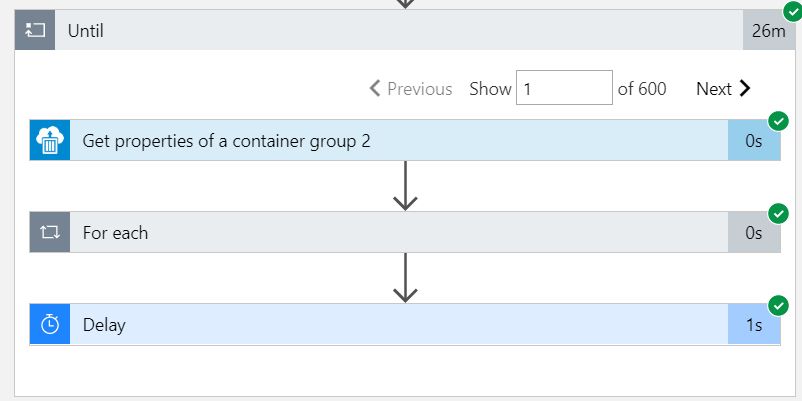Click the container group 0s duration badge
The height and width of the screenshot is (401, 802).
[x=754, y=141]
